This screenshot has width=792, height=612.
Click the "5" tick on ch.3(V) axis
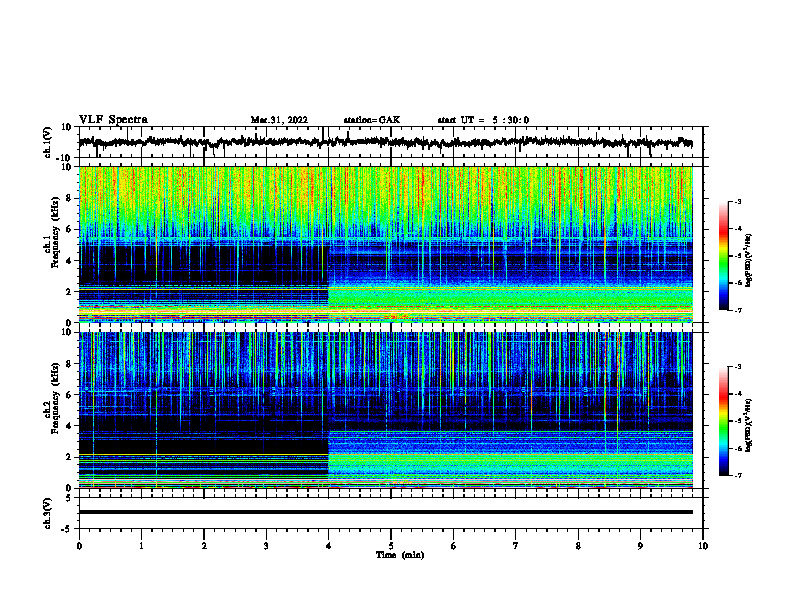[69, 498]
